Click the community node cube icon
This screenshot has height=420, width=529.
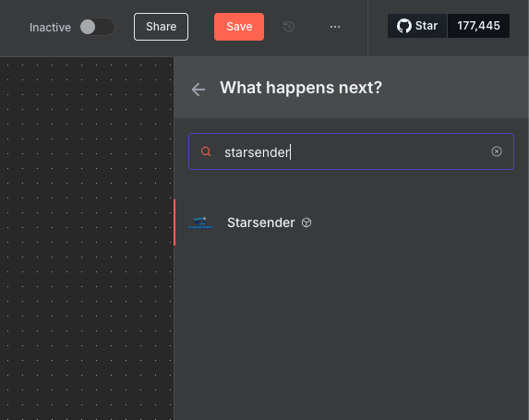pyautogui.click(x=307, y=222)
